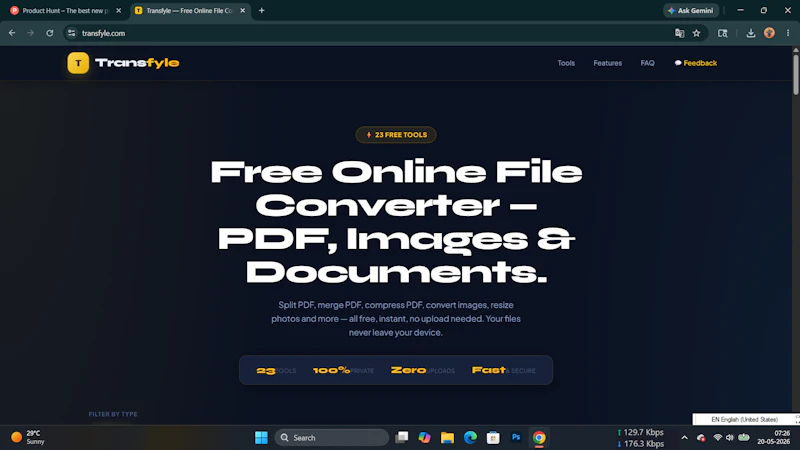The image size is (800, 450).
Task: Click the Free Online File Converter headline
Action: click(x=396, y=221)
